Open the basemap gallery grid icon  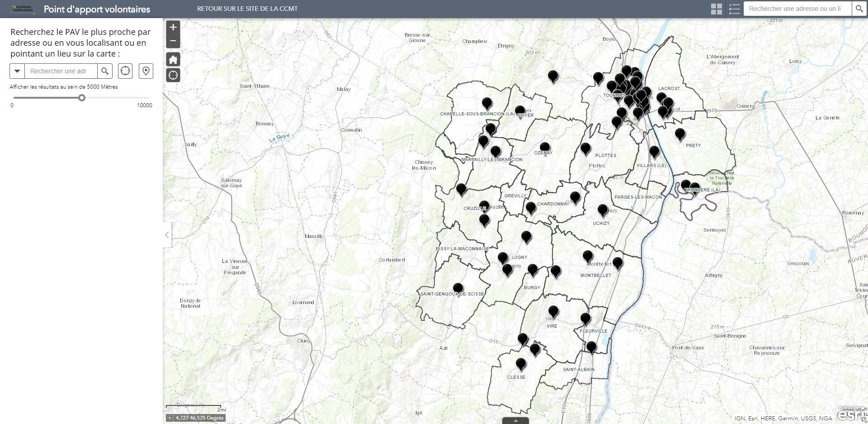717,9
